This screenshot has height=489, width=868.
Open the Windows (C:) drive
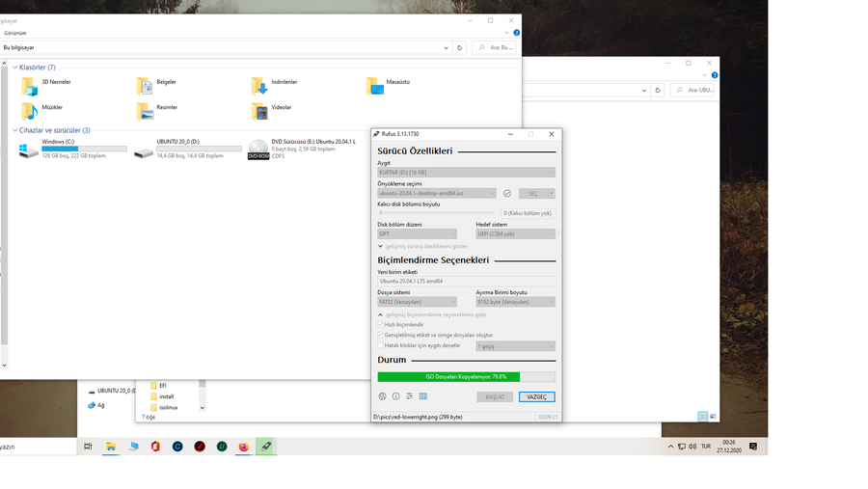coord(29,150)
